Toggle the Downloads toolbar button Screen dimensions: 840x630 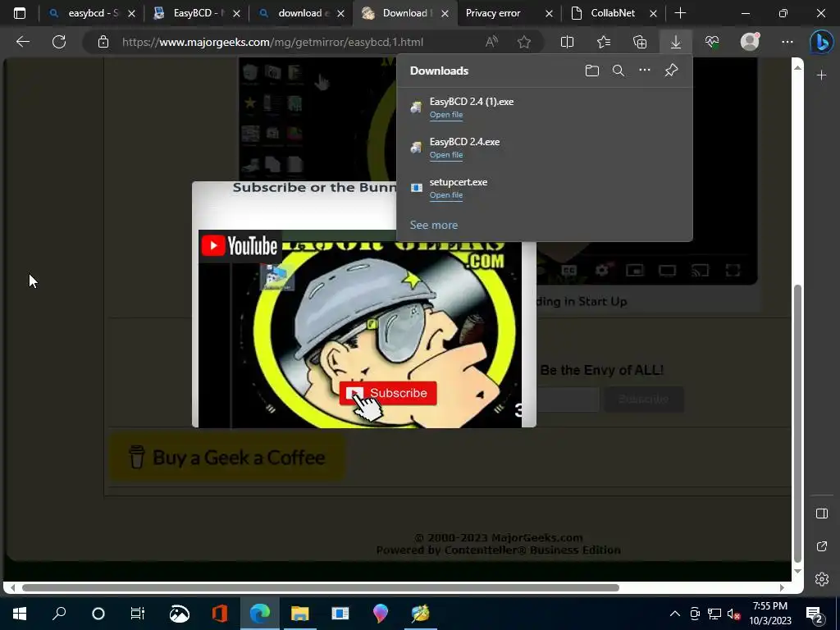676,42
